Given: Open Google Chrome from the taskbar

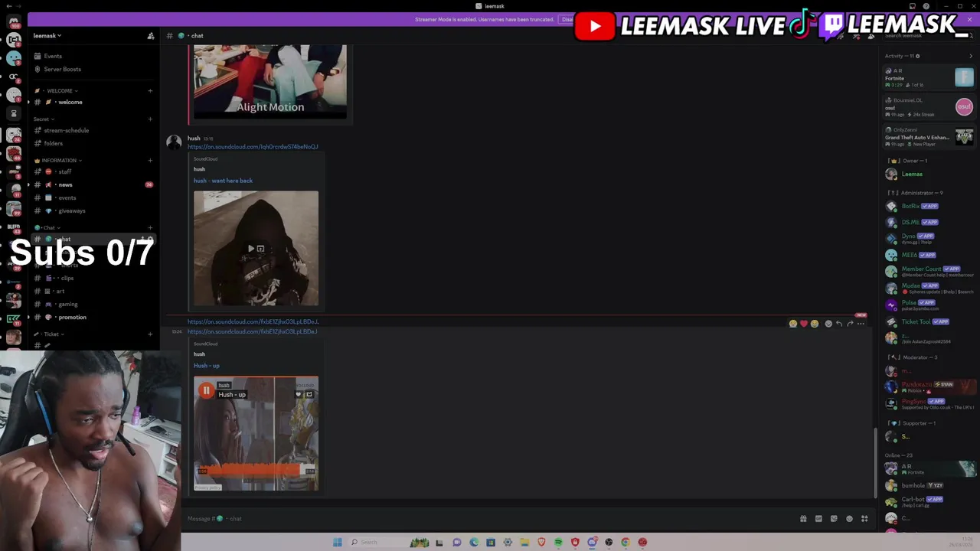Looking at the screenshot, I should tap(626, 543).
